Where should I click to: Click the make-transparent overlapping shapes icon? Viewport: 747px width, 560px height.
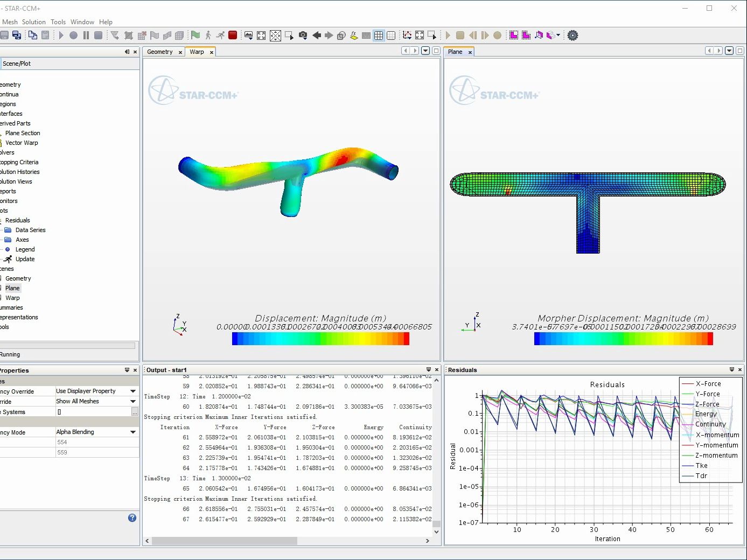click(x=341, y=36)
